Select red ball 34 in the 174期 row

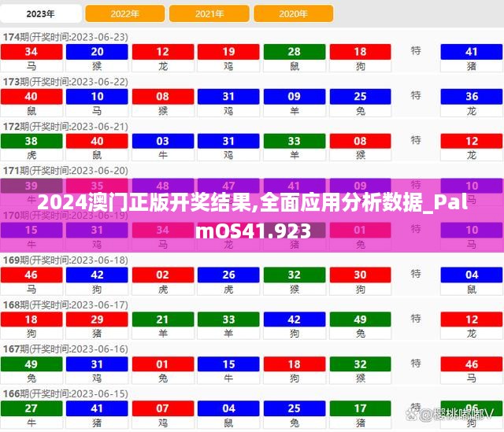point(31,52)
